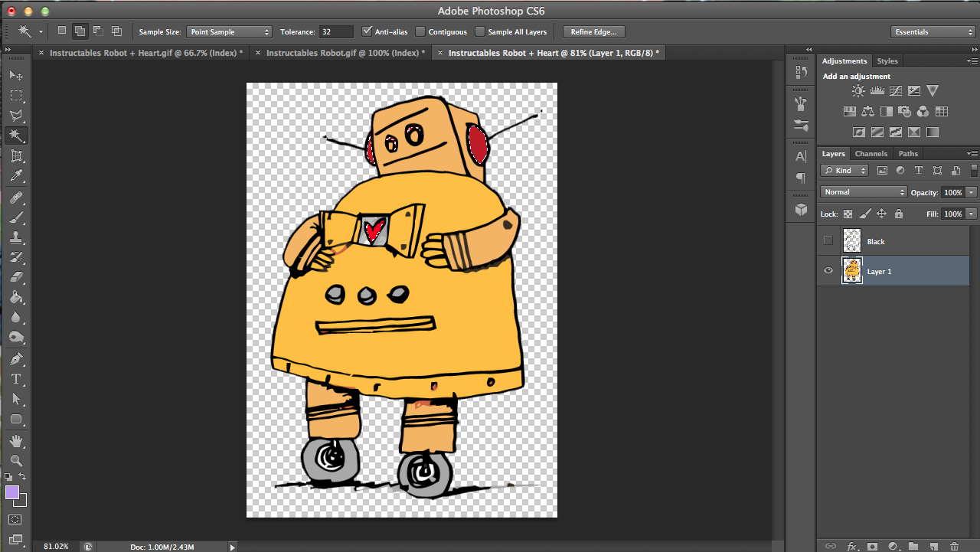Open the Layers panel options menu
The width and height of the screenshot is (980, 552).
click(x=972, y=153)
